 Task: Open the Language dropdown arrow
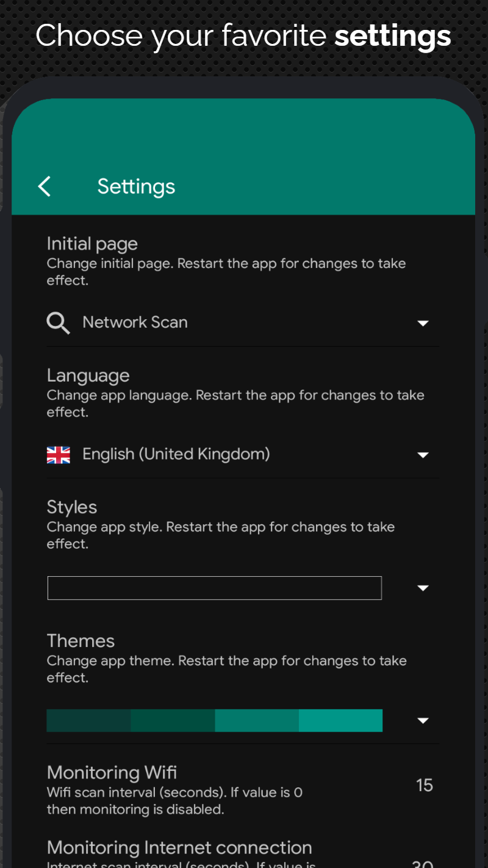pyautogui.click(x=423, y=455)
